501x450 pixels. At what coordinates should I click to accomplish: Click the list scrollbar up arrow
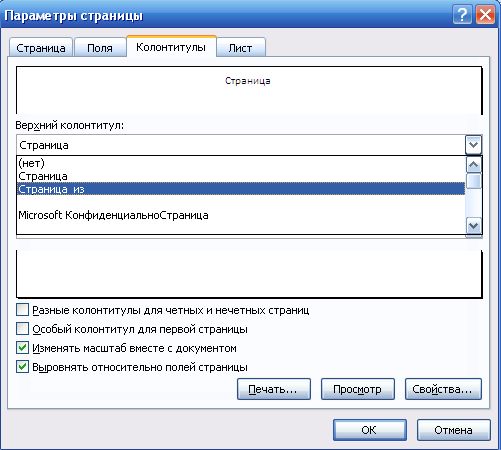pos(474,165)
